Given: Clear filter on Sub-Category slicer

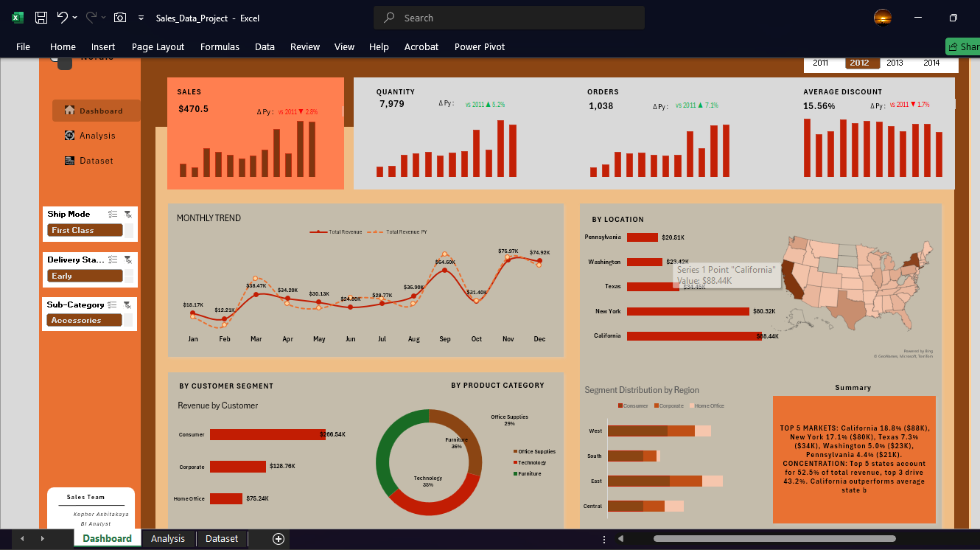Looking at the screenshot, I should point(128,304).
